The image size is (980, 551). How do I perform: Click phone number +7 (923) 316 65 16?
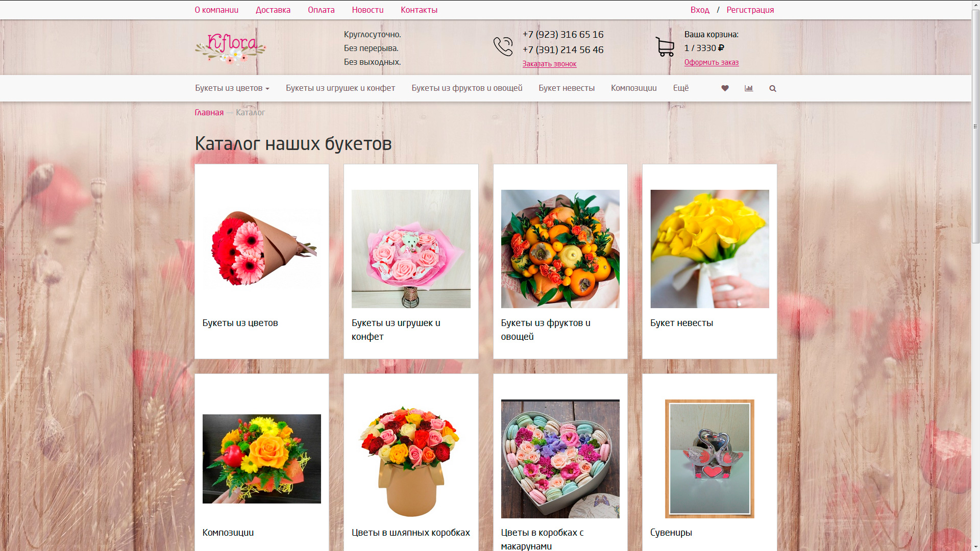coord(563,34)
